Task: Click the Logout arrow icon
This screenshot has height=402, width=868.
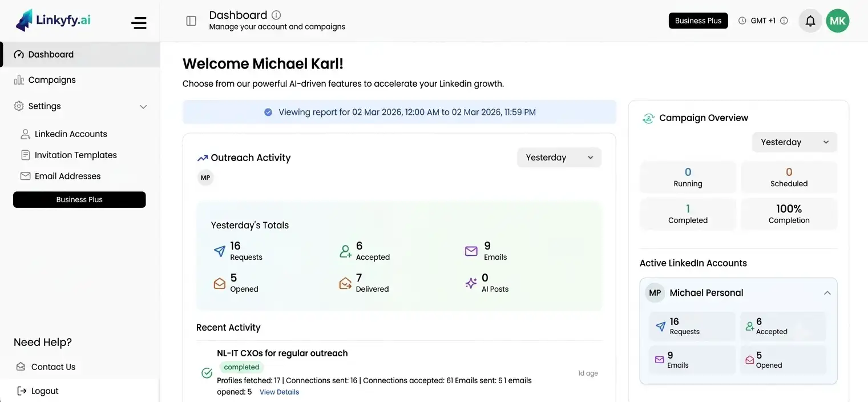Action: coord(22,391)
